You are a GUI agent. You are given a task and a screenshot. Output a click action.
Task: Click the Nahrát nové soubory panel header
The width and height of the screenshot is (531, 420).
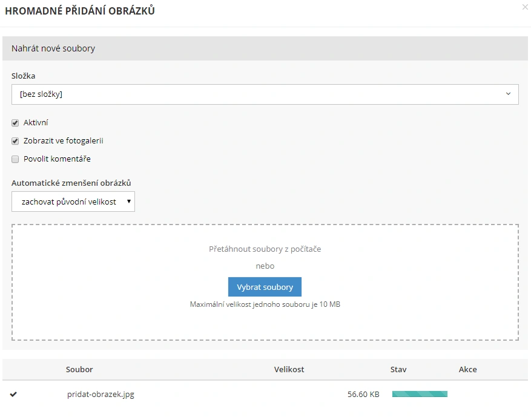click(x=53, y=48)
